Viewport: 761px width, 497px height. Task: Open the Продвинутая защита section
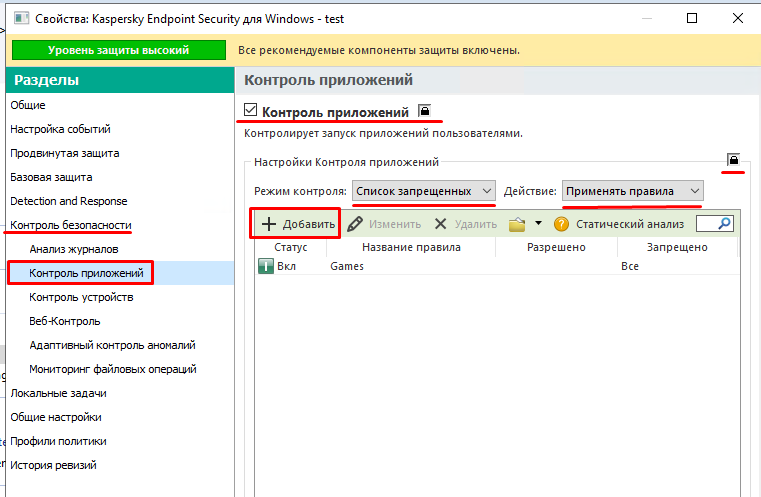pyautogui.click(x=65, y=153)
